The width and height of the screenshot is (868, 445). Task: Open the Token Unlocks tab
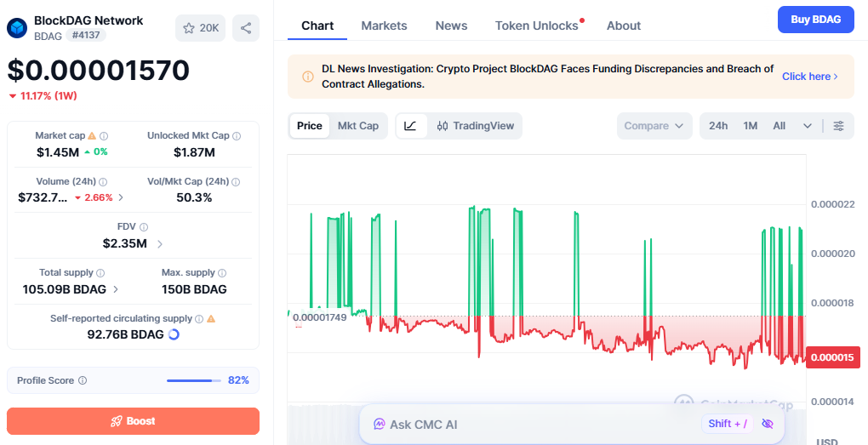536,26
